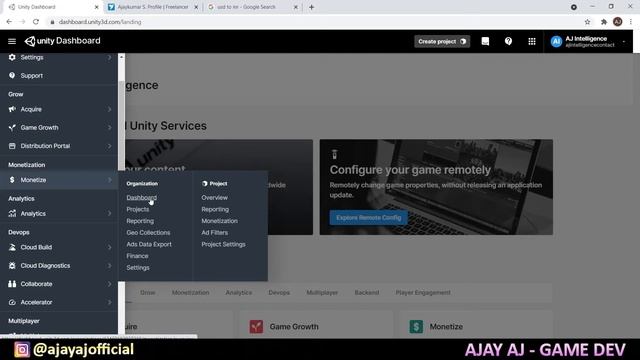Click the Acquire megaphone icon
Screen dimensions: 640x360
coord(12,109)
